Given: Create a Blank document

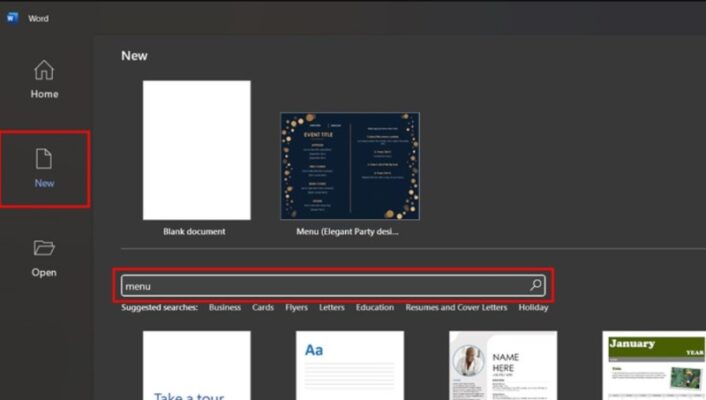Looking at the screenshot, I should click(197, 150).
